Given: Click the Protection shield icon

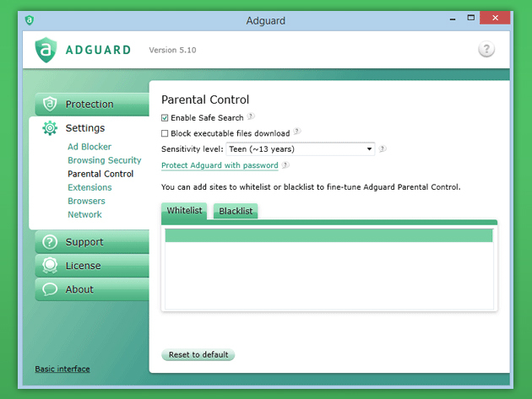Looking at the screenshot, I should 50,104.
